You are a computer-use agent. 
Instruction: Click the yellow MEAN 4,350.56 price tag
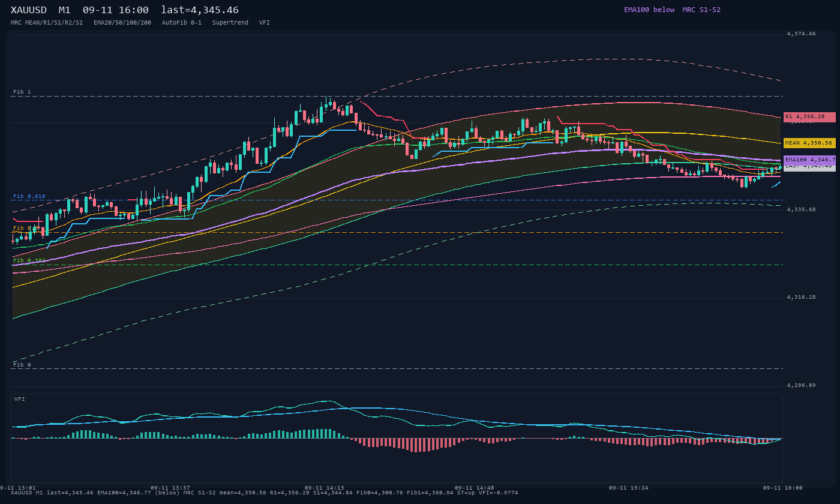tap(809, 143)
